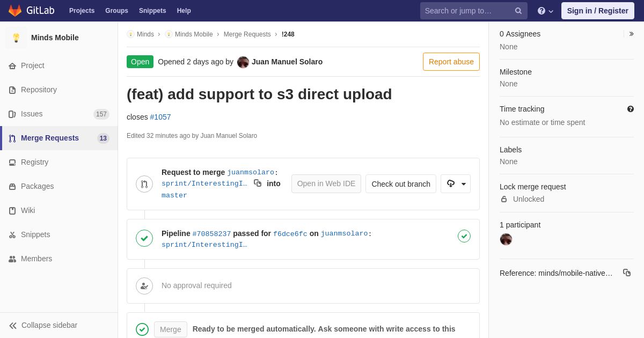Open Help from top navigation
The height and width of the screenshot is (338, 644).
[x=184, y=11]
